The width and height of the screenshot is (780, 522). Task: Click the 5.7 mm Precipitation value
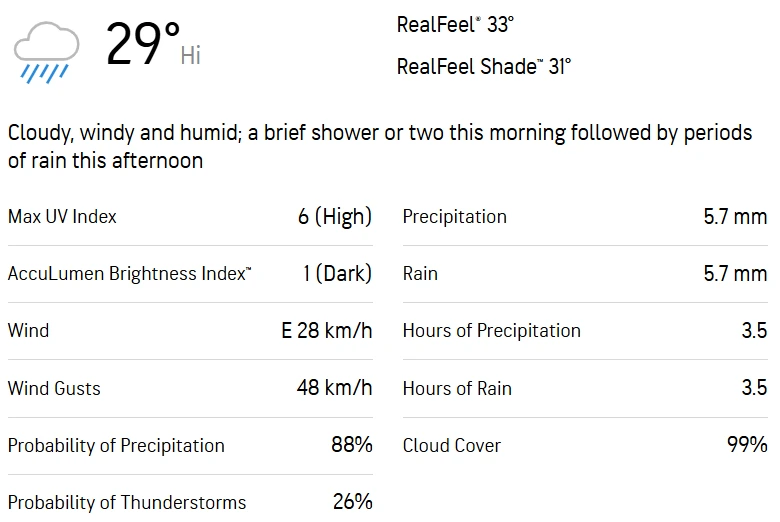click(735, 216)
